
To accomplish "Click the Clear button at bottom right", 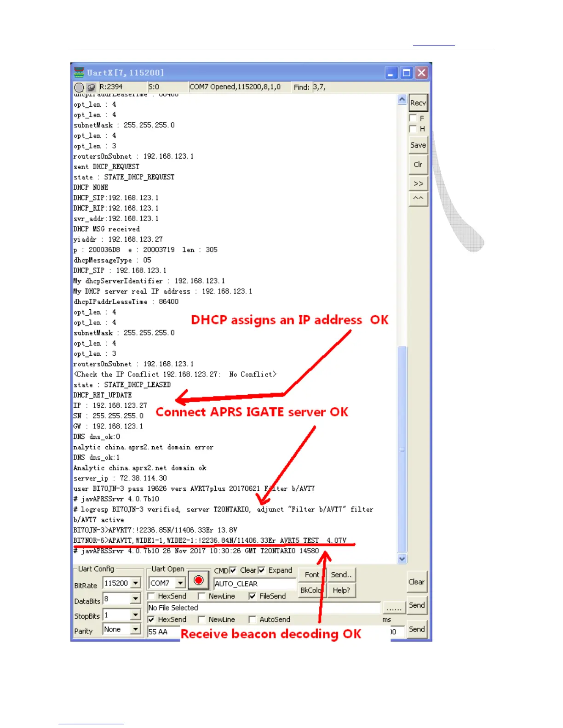I will pyautogui.click(x=417, y=582).
